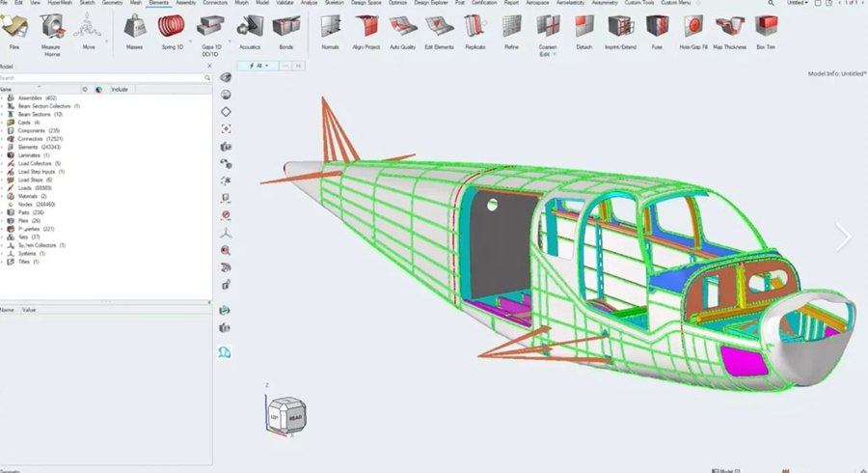Open the Edit Elements tool

[439, 33]
